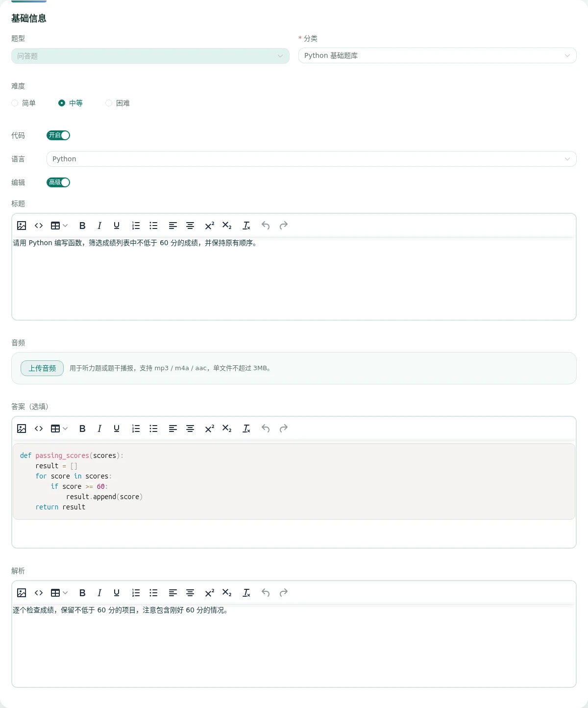The height and width of the screenshot is (708, 588).
Task: Apply bullet list in 解析 editor
Action: 153,593
